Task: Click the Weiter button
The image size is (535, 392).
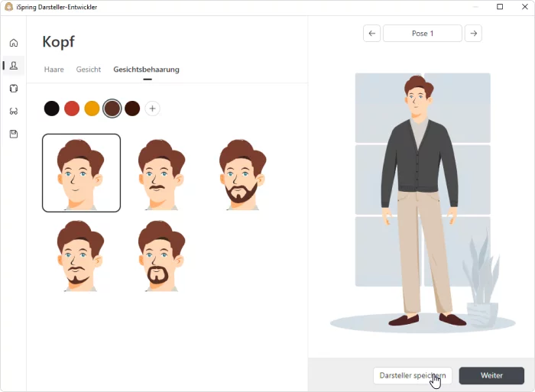Action: tap(491, 376)
